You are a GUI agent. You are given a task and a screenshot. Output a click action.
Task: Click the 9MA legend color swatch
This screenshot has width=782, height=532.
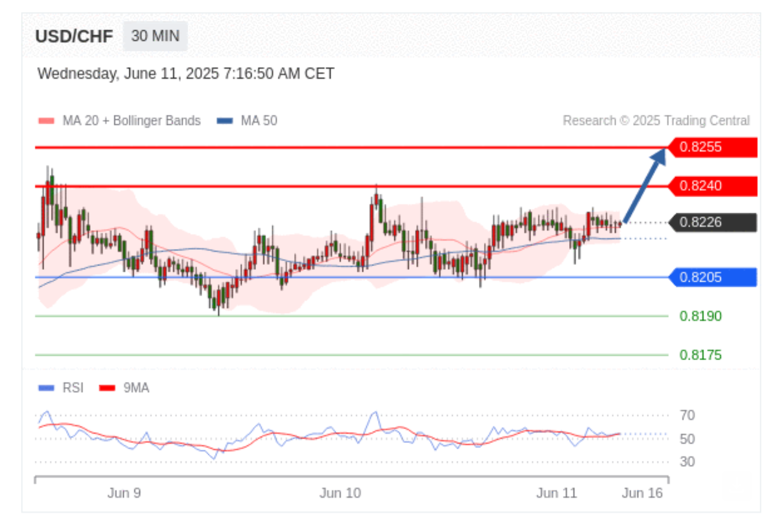point(107,388)
